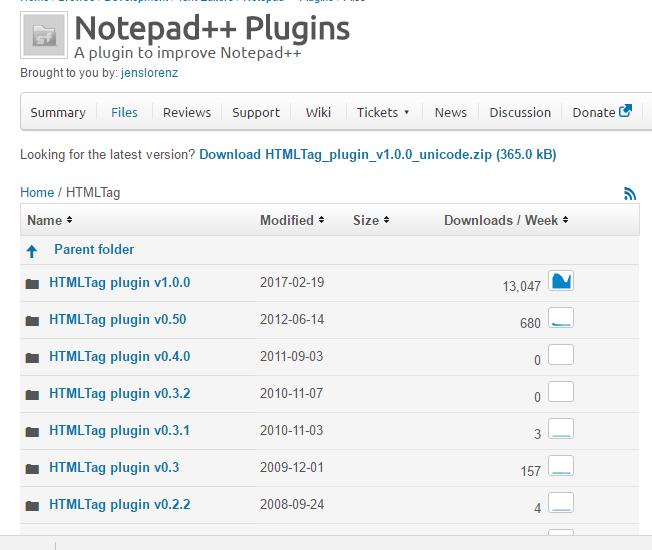This screenshot has height=550, width=652.
Task: Click the 13,047 downloads value
Action: click(522, 286)
